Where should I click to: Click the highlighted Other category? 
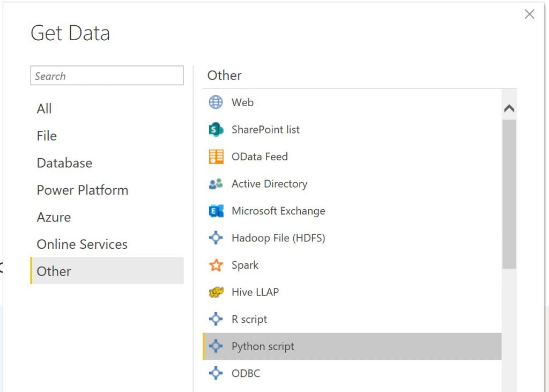pos(54,271)
